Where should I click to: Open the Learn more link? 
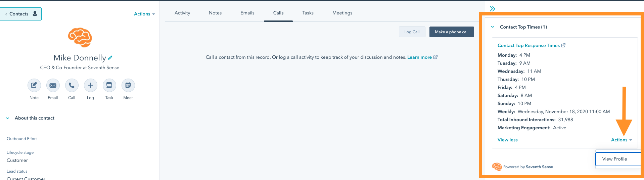pos(419,57)
